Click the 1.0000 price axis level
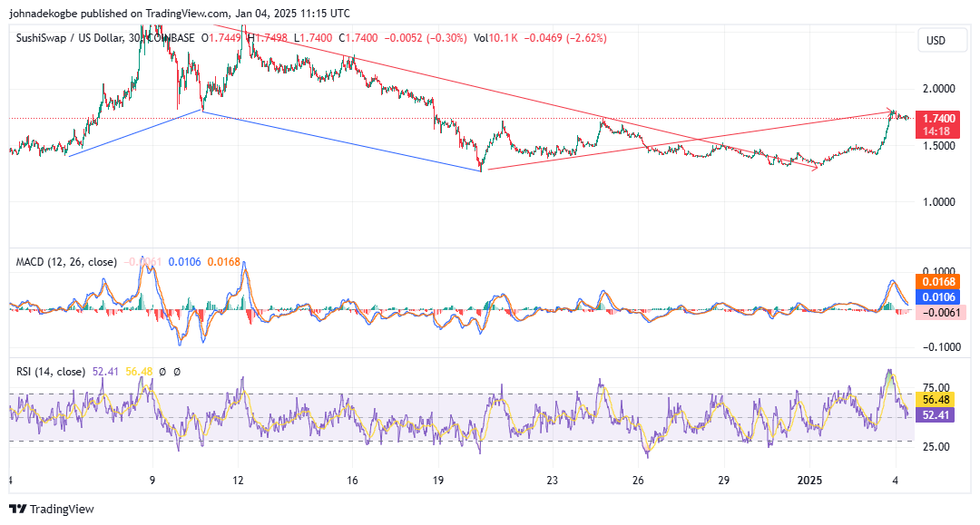The height and width of the screenshot is (525, 980). 939,201
